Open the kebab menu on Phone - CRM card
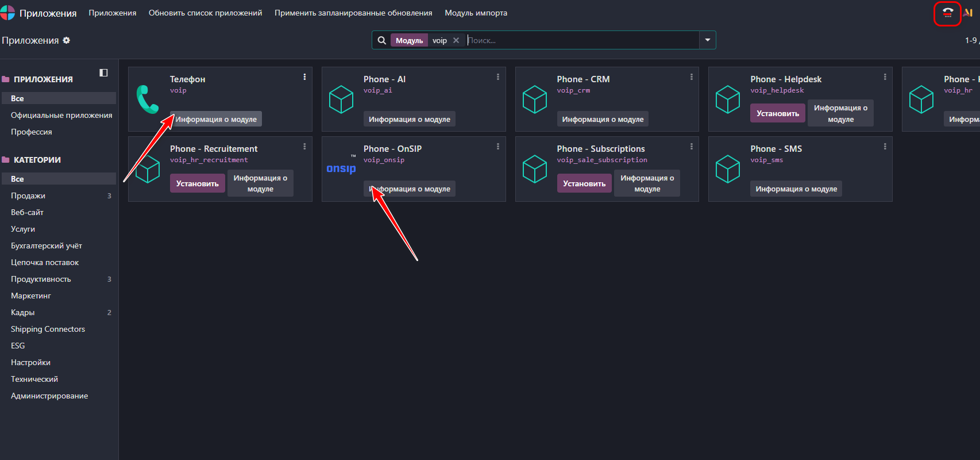Screen dimensions: 980x460 click(691, 77)
